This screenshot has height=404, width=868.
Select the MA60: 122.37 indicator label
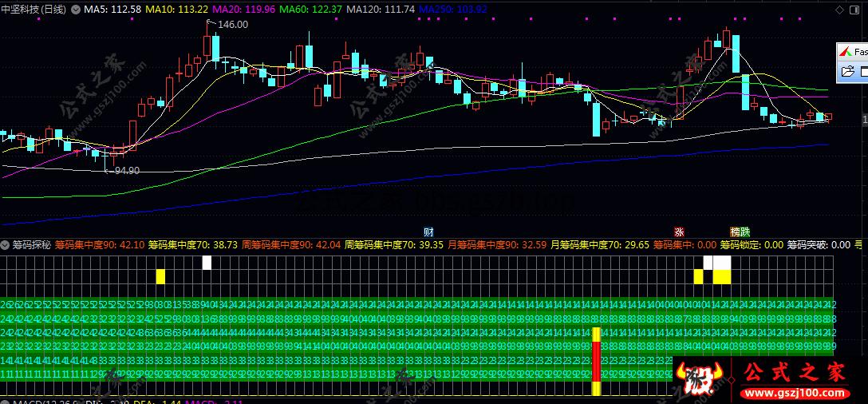pyautogui.click(x=310, y=10)
